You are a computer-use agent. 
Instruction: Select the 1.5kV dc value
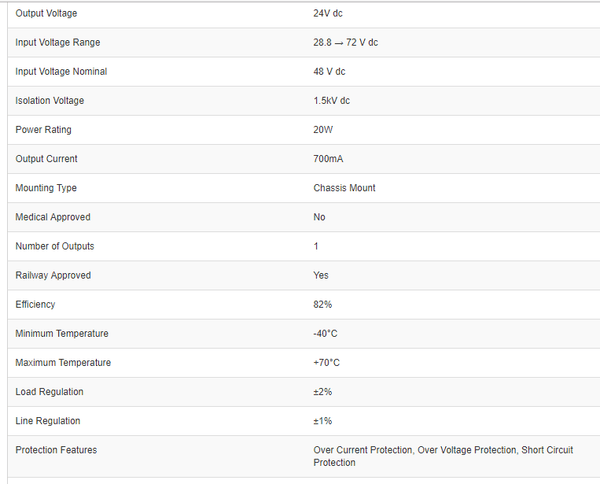[331, 100]
